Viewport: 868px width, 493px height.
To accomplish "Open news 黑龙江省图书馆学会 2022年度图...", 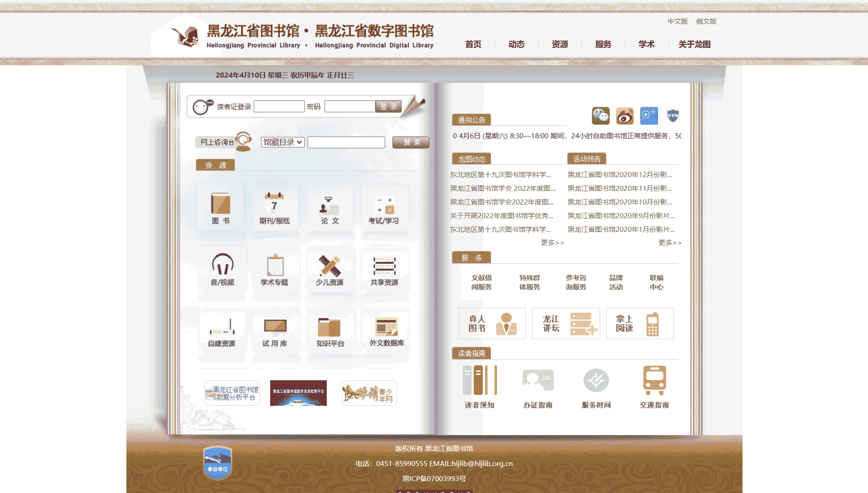I will click(x=502, y=188).
